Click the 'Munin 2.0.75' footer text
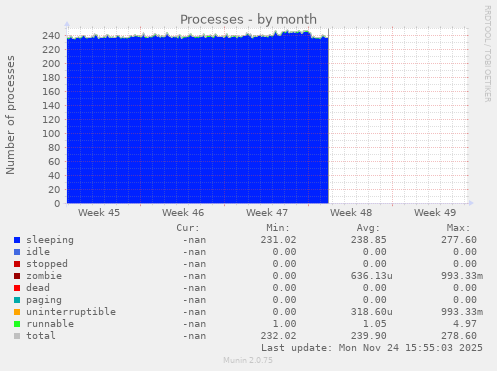The height and width of the screenshot is (371, 497). pos(248,360)
